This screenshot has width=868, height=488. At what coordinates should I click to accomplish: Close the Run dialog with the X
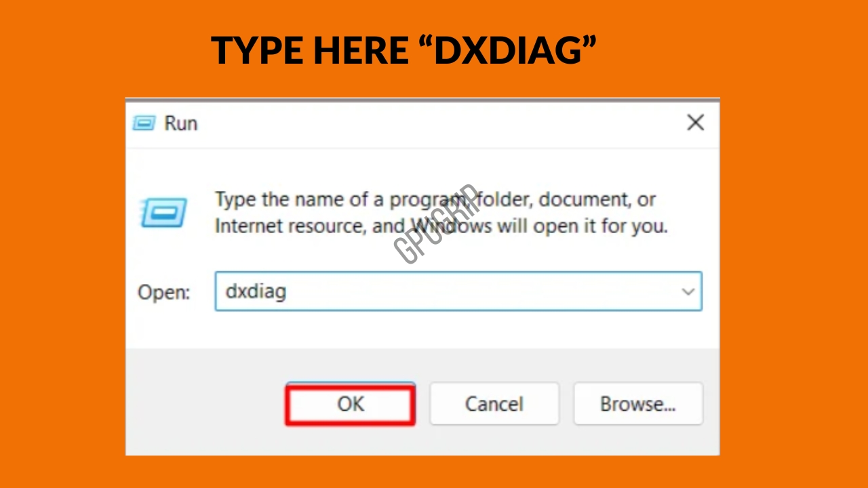click(x=696, y=123)
